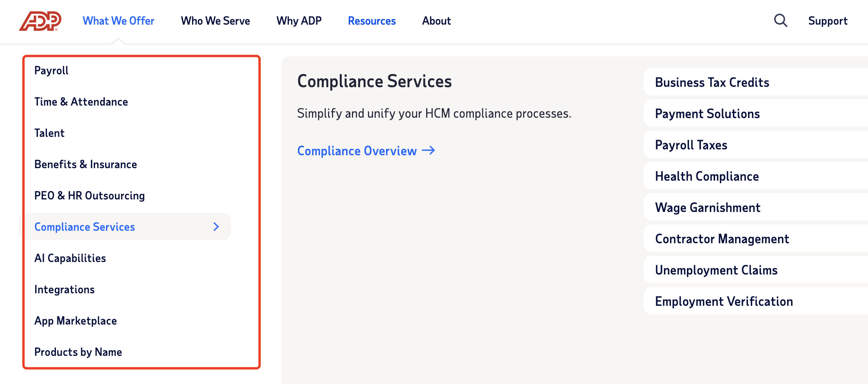868x384 pixels.
Task: Open the About menu
Action: click(x=436, y=21)
